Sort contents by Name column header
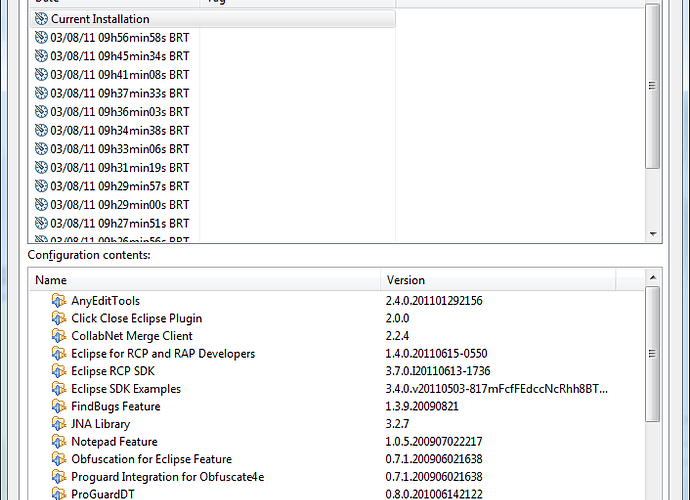Image resolution: width=690 pixels, height=500 pixels. tap(205, 280)
